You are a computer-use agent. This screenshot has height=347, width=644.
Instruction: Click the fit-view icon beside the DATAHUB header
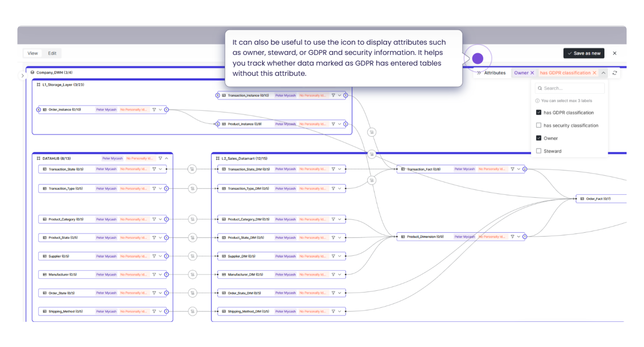pyautogui.click(x=38, y=158)
